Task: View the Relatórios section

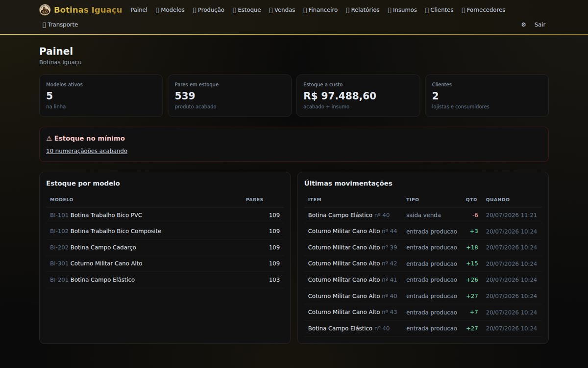Action: pos(363,10)
